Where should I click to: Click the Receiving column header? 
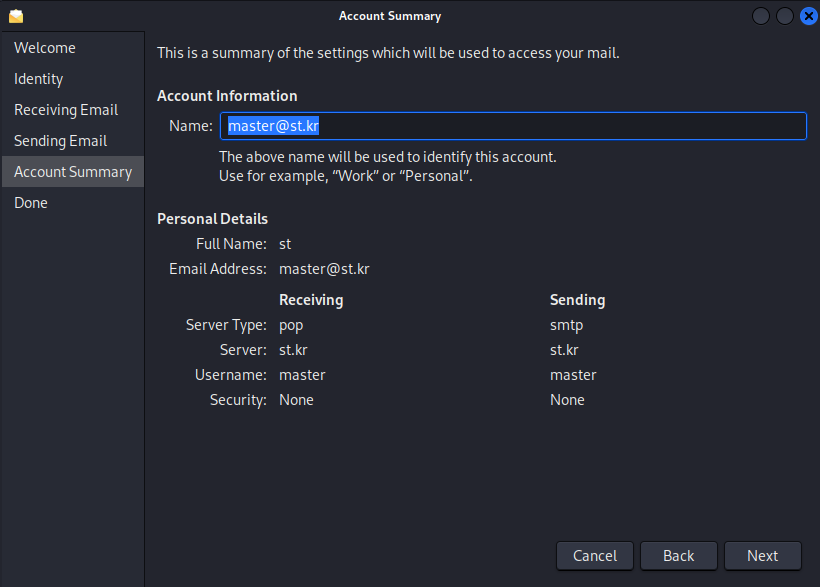pyautogui.click(x=311, y=300)
